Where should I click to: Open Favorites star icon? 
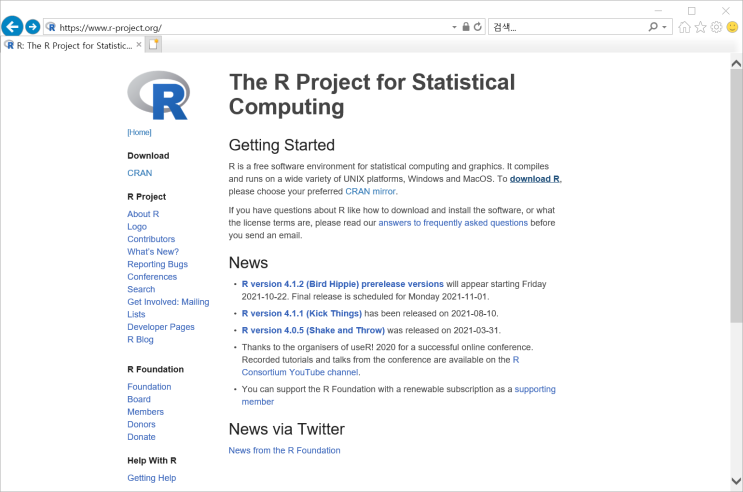(x=700, y=27)
